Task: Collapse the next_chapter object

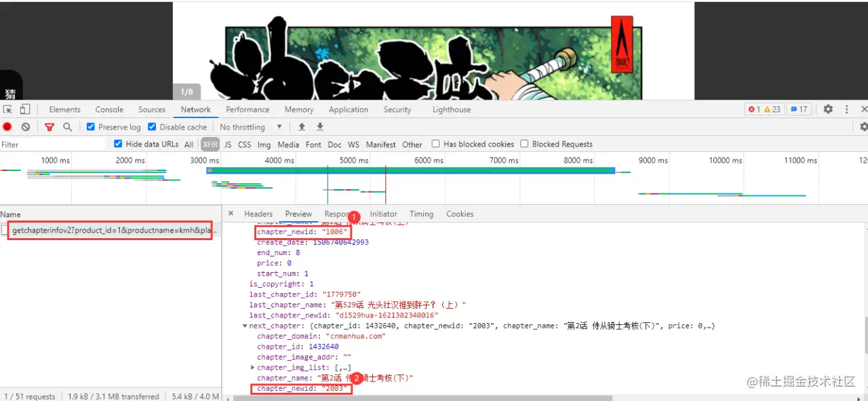Action: pos(245,326)
